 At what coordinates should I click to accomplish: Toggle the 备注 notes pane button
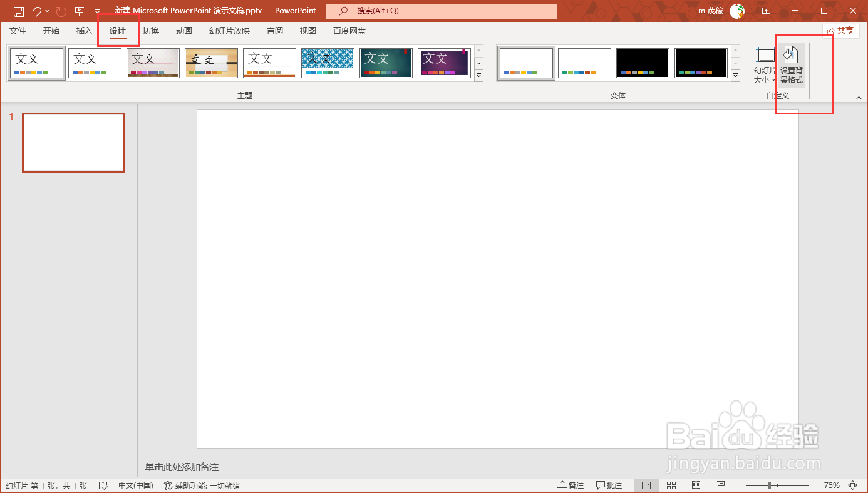[571, 485]
